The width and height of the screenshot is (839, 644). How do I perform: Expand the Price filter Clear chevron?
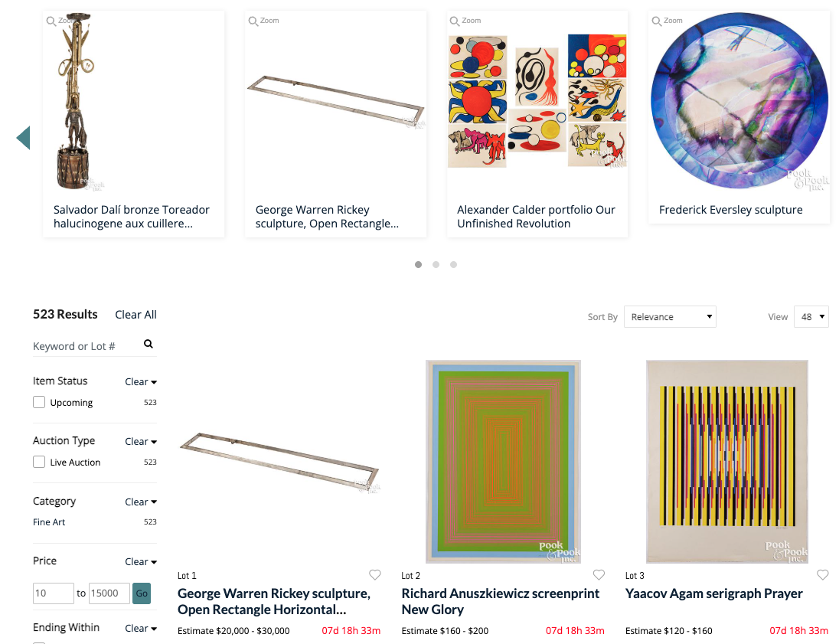coord(141,561)
